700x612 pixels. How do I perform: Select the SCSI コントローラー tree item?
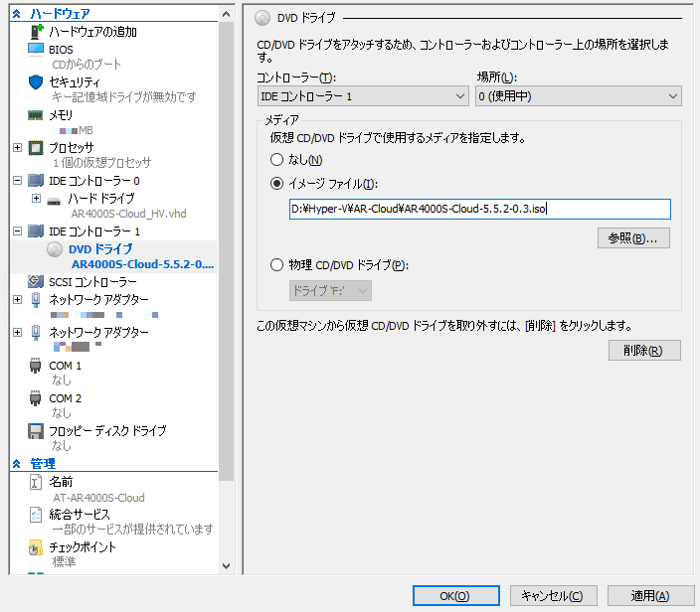92,282
